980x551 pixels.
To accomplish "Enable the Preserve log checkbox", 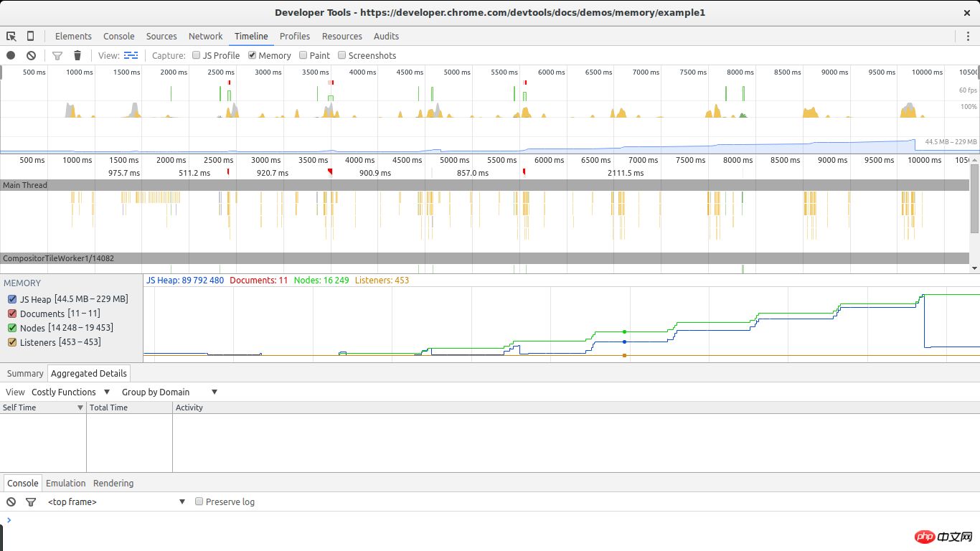I will (x=199, y=501).
